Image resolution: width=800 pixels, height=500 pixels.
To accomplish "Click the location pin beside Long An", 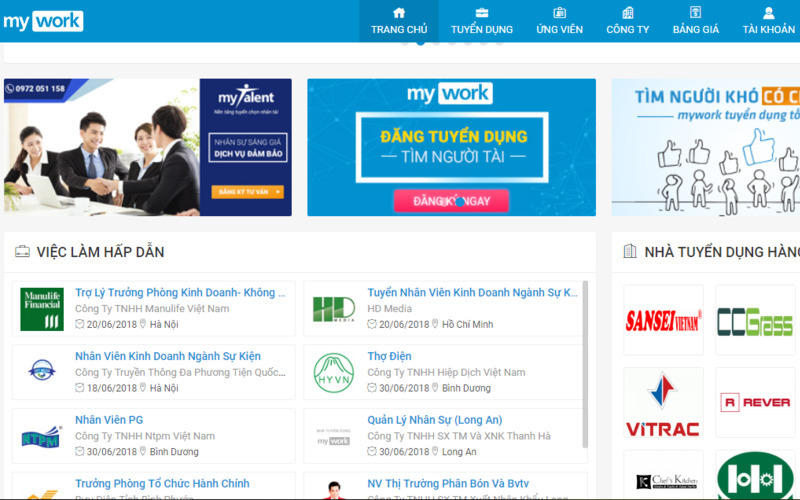I will [x=435, y=452].
